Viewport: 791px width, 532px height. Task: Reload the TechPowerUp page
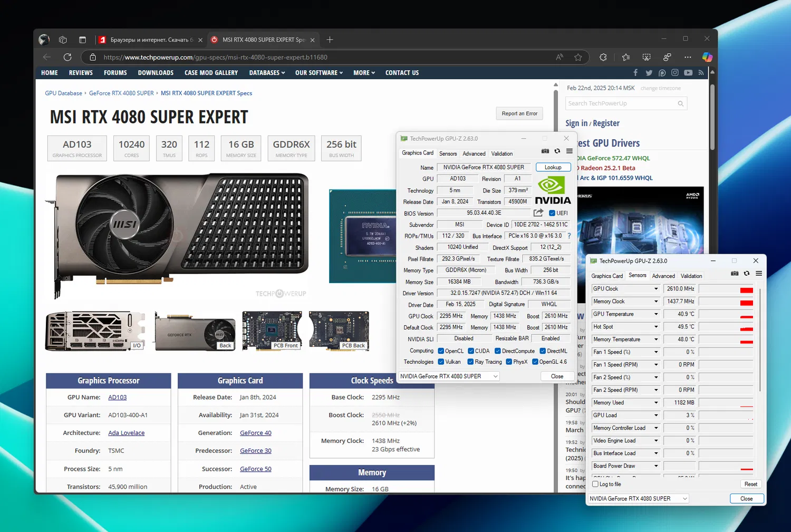pyautogui.click(x=67, y=57)
